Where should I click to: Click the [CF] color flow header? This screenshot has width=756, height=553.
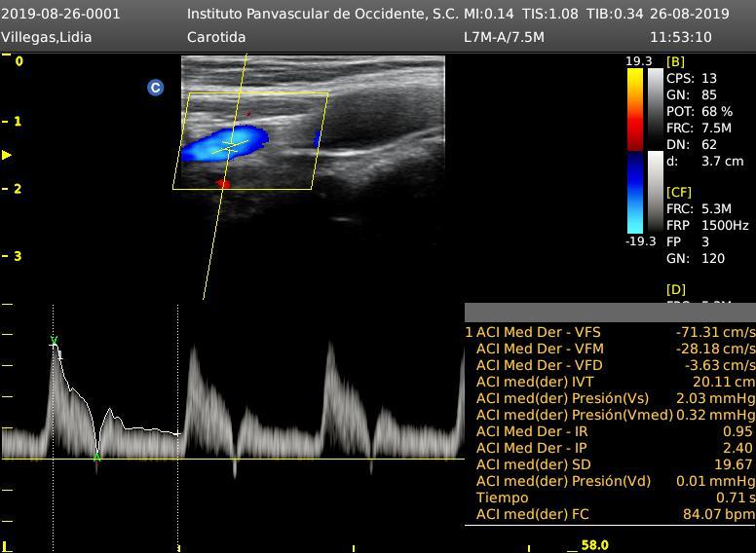(679, 193)
